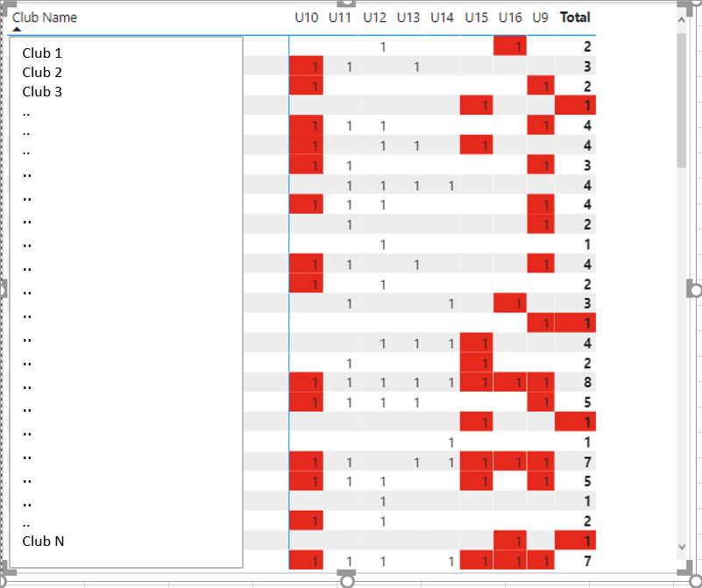Viewport: 702px width, 588px height.
Task: Sort by Club Name column header
Action: 45,18
